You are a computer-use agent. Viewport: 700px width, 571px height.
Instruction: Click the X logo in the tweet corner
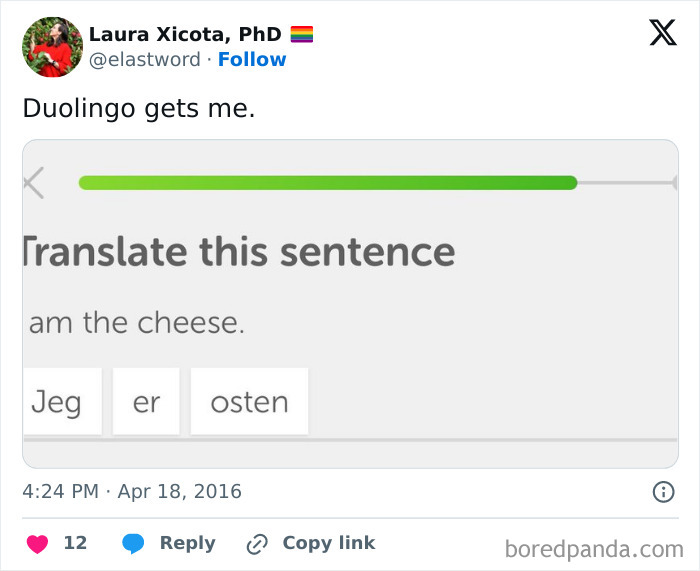(662, 33)
